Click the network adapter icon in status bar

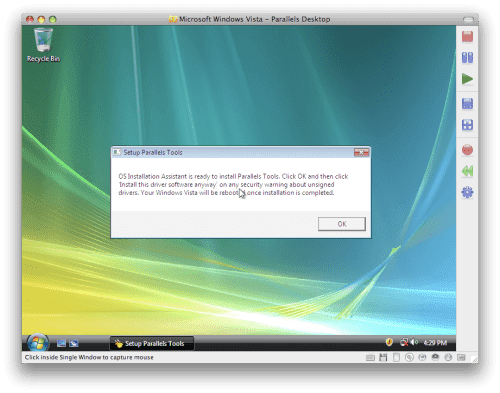pos(422,358)
